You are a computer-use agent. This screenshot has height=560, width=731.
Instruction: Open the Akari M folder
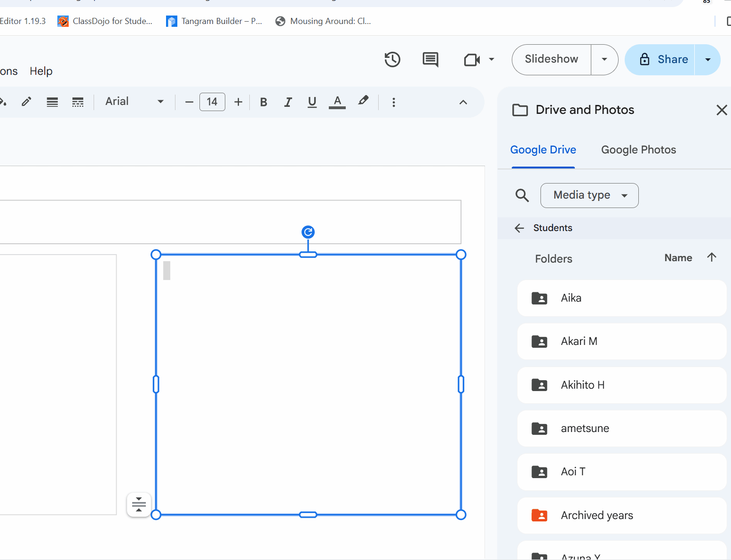[x=622, y=342]
